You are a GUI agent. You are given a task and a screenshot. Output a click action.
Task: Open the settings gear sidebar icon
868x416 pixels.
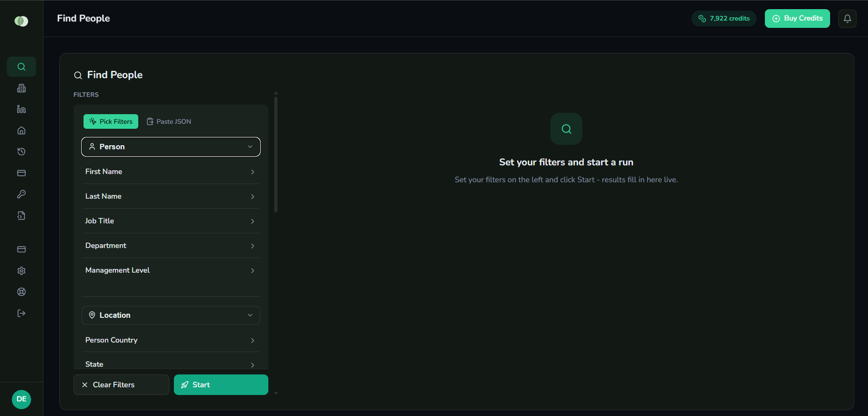click(21, 271)
